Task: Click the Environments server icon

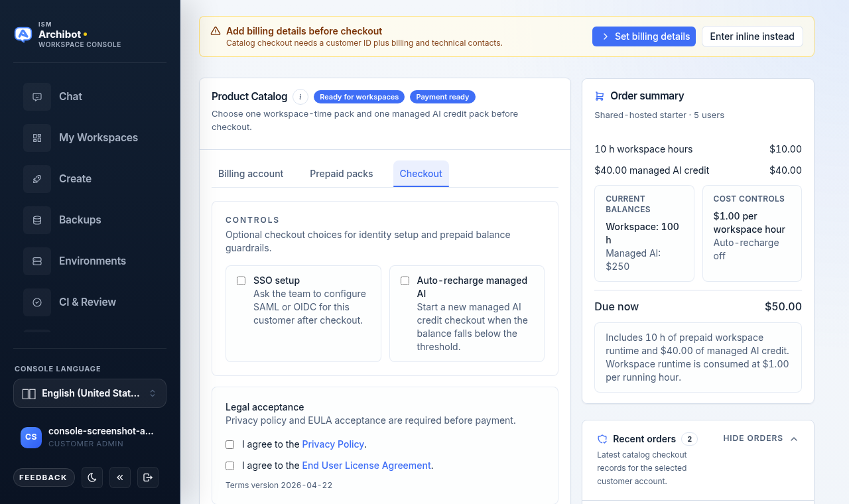Action: [x=37, y=261]
